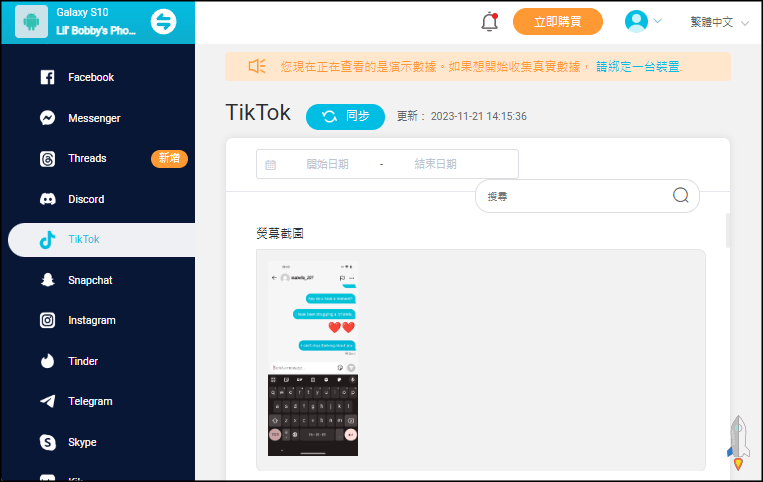Click the 更新 2023-11-21 14:15:36 timestamp

[461, 117]
